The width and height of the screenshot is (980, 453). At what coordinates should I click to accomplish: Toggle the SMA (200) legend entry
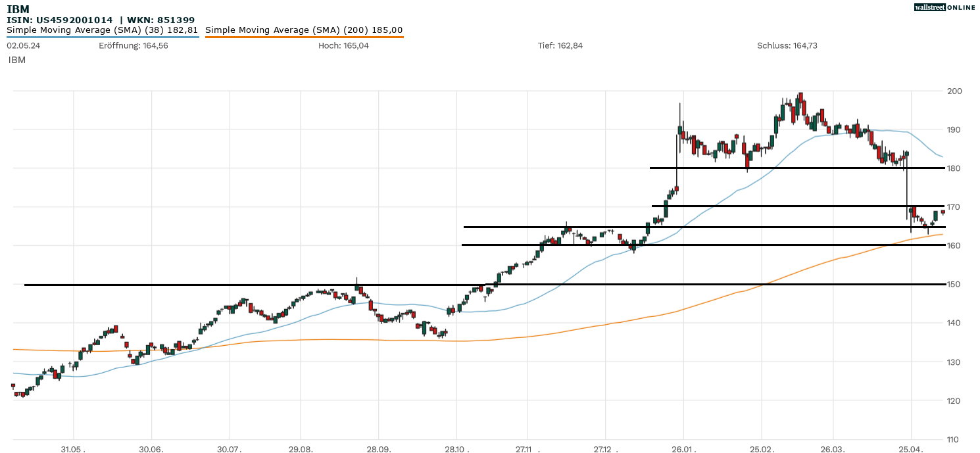[x=304, y=30]
